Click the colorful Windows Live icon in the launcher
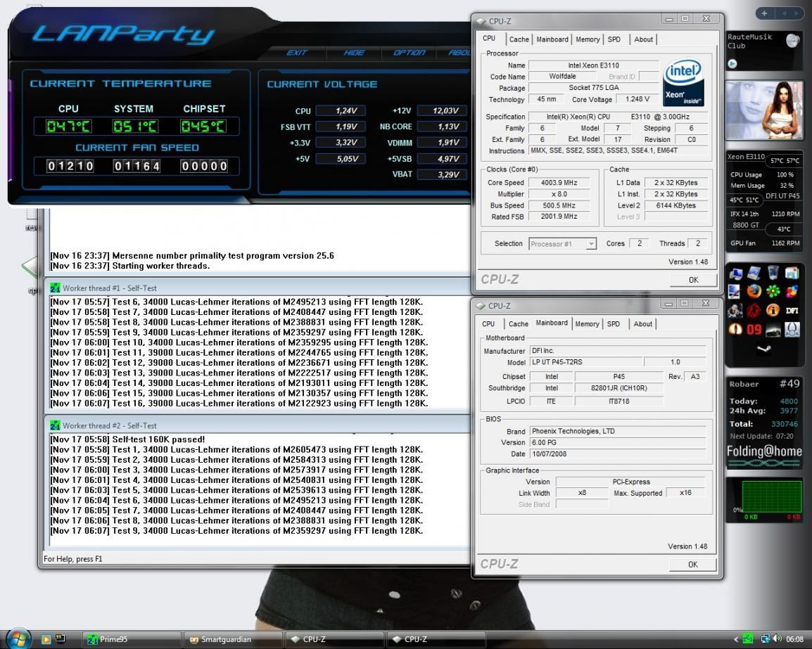 pyautogui.click(x=792, y=291)
